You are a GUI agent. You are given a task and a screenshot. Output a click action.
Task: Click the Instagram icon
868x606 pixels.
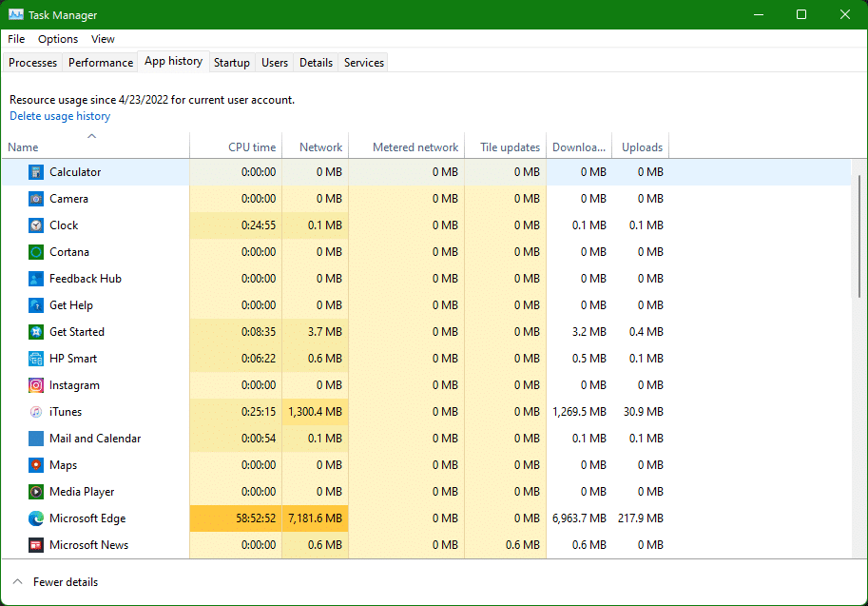pos(36,385)
